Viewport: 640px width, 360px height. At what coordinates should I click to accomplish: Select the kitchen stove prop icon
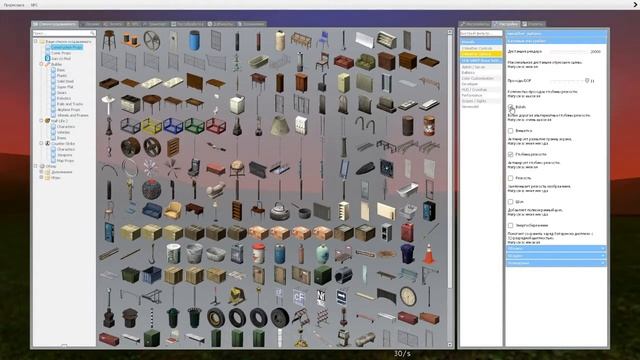[130, 104]
